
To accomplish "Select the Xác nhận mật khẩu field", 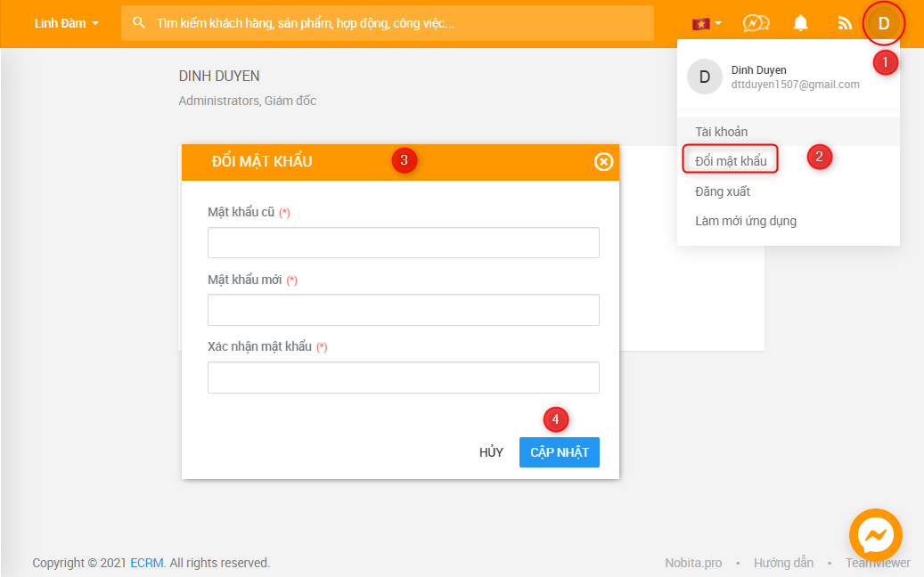I will (403, 378).
